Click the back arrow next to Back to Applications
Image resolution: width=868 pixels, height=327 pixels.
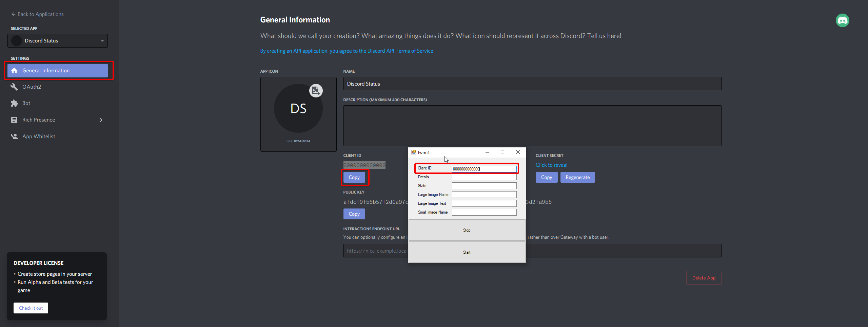pyautogui.click(x=14, y=14)
